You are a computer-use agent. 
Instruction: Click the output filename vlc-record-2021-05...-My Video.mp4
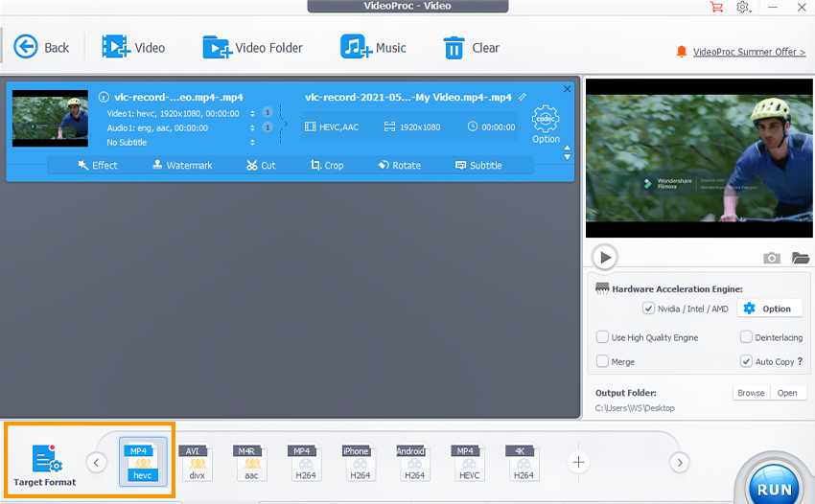coord(408,97)
